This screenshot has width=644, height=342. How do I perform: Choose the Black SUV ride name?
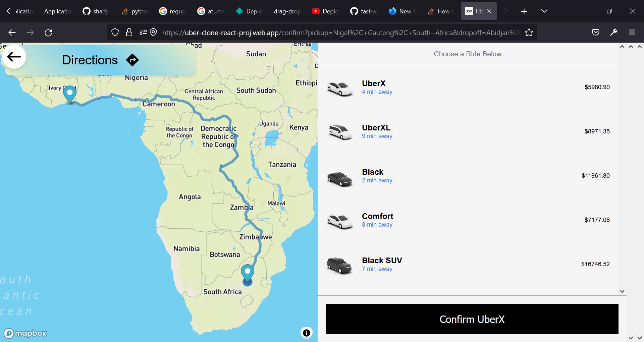[x=382, y=261]
